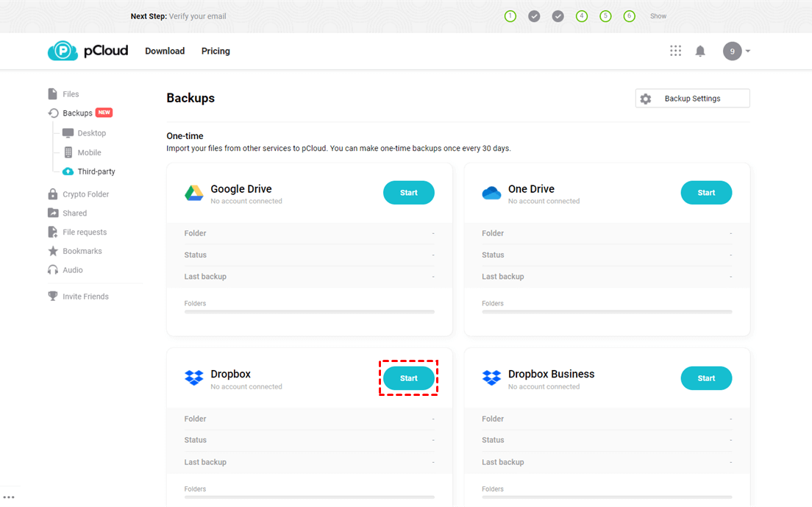Expand the user account avatar menu
The height and width of the screenshot is (507, 812).
(736, 51)
